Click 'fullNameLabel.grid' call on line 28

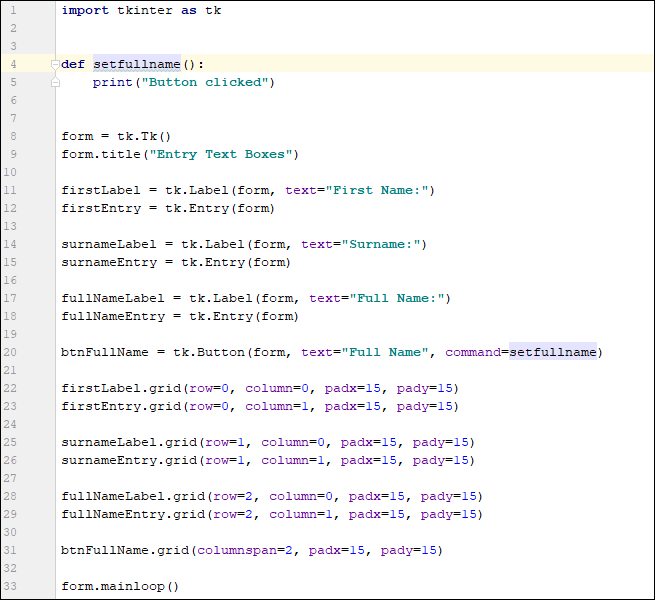[x=133, y=496]
